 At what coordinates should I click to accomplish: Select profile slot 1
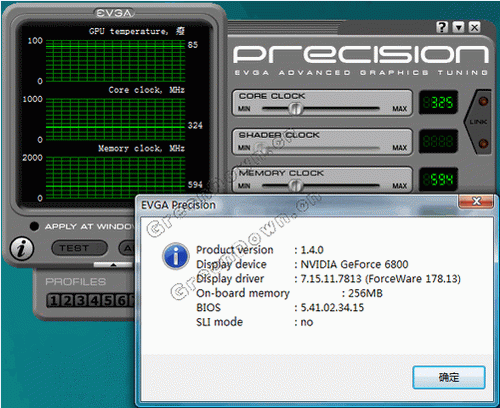(53, 300)
